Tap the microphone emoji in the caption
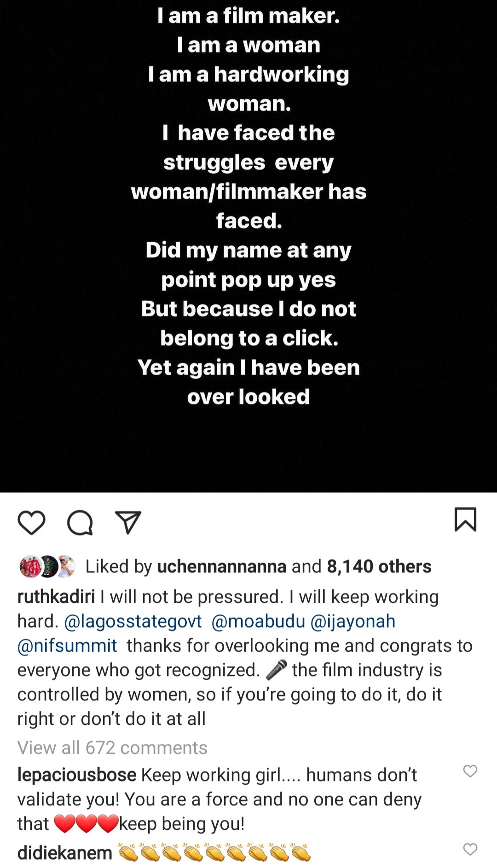 [x=277, y=670]
